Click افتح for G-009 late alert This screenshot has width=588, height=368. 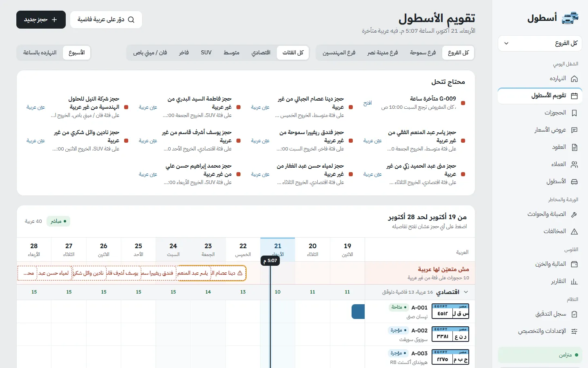pos(367,103)
